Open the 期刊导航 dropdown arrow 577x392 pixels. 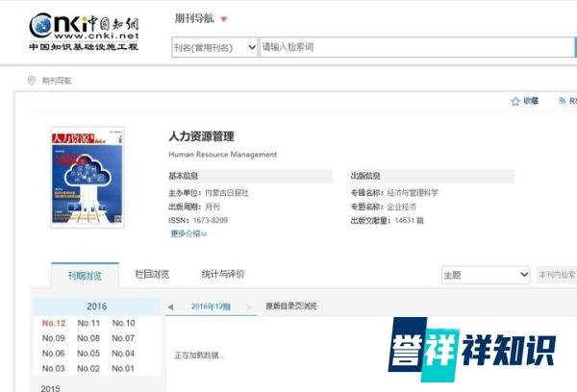224,19
